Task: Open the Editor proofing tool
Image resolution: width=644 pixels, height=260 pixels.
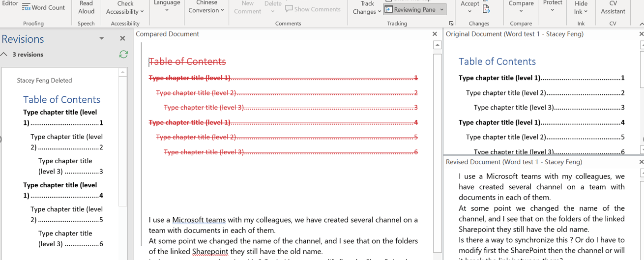Action: coord(10,4)
